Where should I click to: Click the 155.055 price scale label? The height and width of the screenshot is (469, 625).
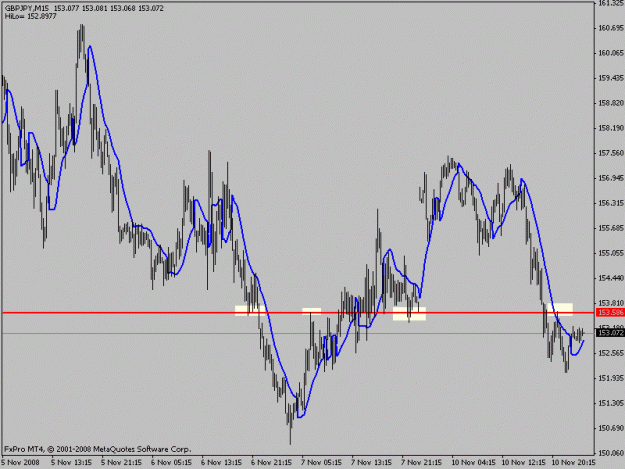pos(611,253)
